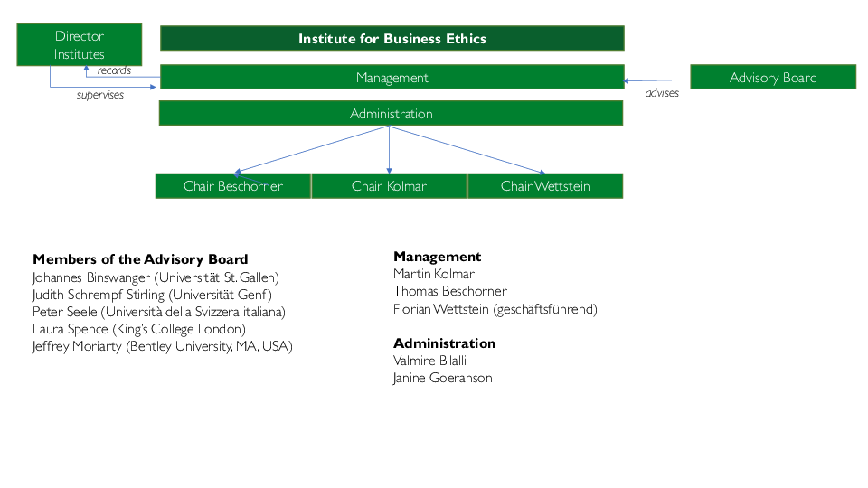The image size is (868, 488).
Task: Click the "Members of the Advisory Board" heading
Action: tap(140, 259)
